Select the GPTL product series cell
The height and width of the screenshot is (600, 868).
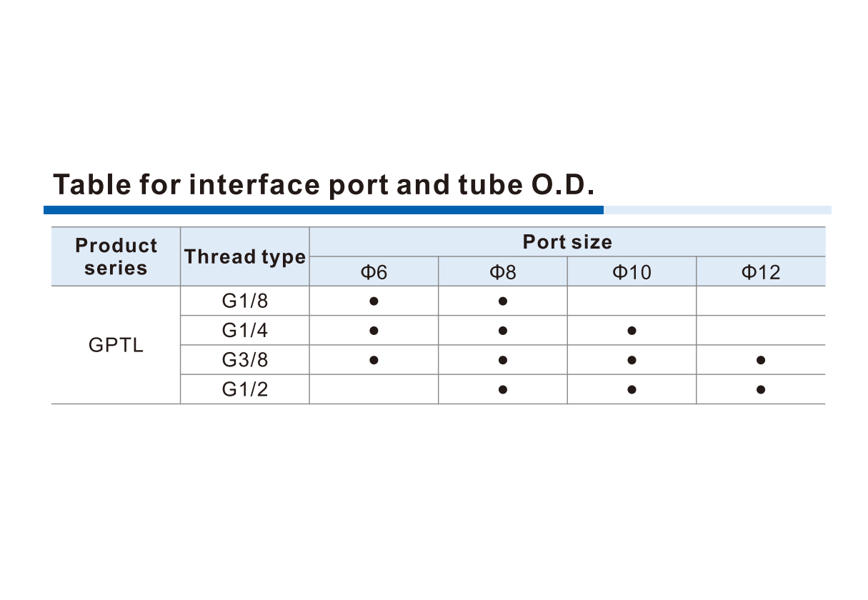[116, 346]
